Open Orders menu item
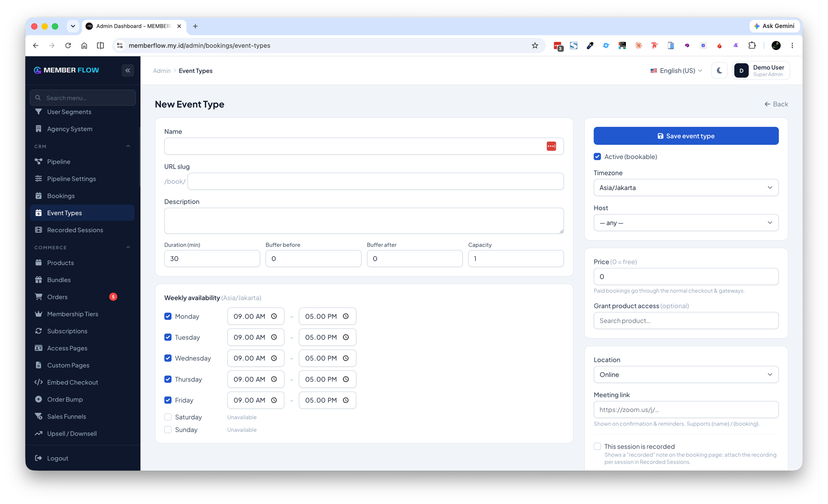Image resolution: width=828 pixels, height=504 pixels. pyautogui.click(x=82, y=297)
